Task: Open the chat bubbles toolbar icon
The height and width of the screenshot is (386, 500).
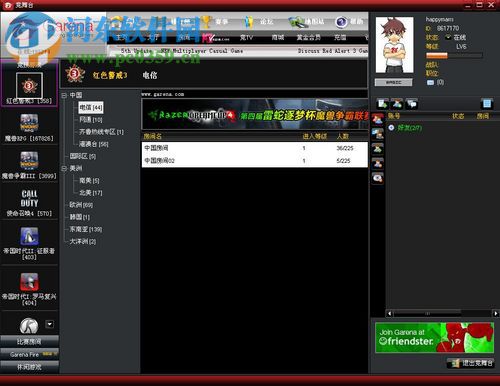Action: coord(412,104)
